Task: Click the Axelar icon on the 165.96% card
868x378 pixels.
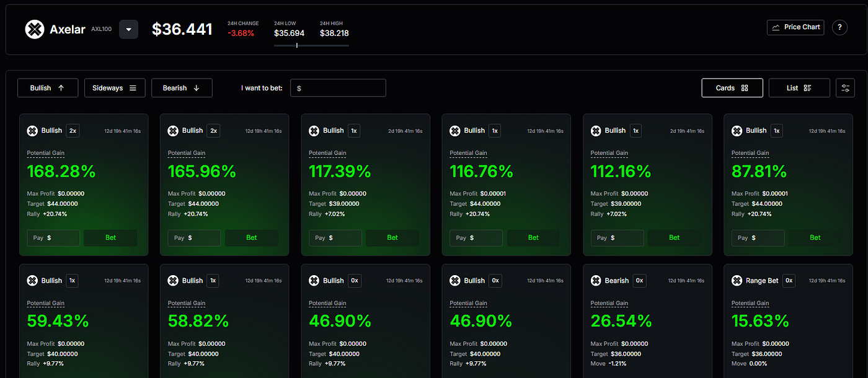Action: coord(173,131)
